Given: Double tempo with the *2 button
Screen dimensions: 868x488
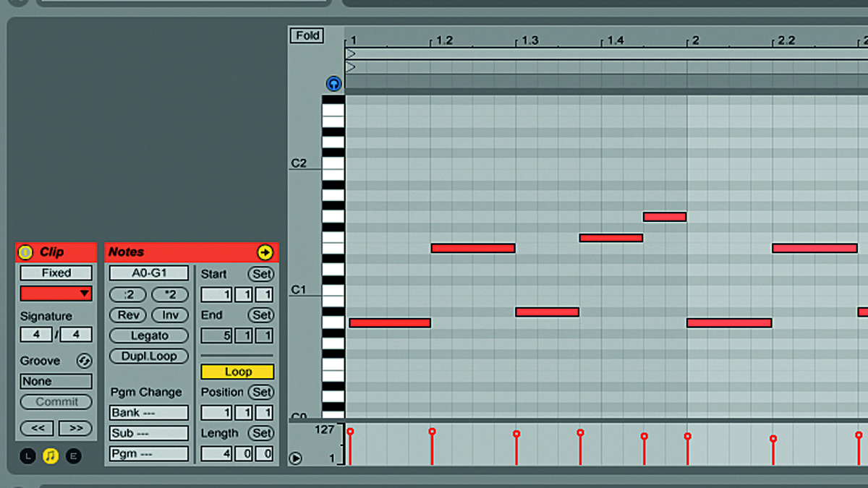Looking at the screenshot, I should tap(170, 295).
